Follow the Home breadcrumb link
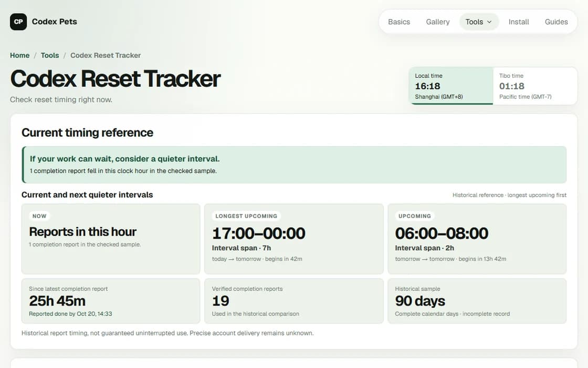Viewport: 588px width, 368px height. pos(20,55)
